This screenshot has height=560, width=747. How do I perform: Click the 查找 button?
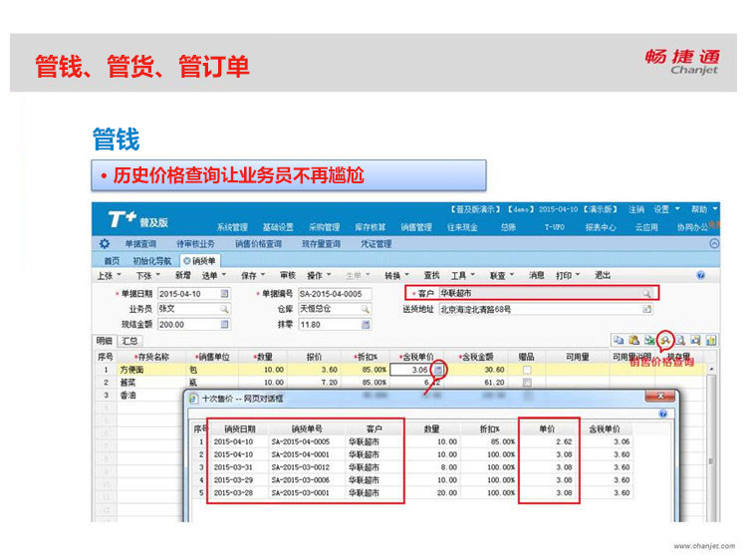(x=431, y=275)
